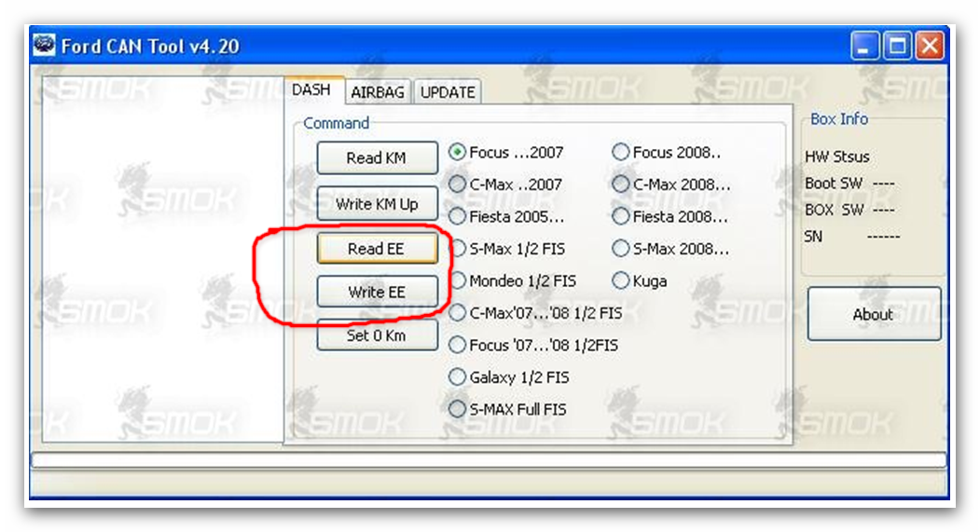This screenshot has width=980, height=532.
Task: Click the Read EE button
Action: pos(377,249)
